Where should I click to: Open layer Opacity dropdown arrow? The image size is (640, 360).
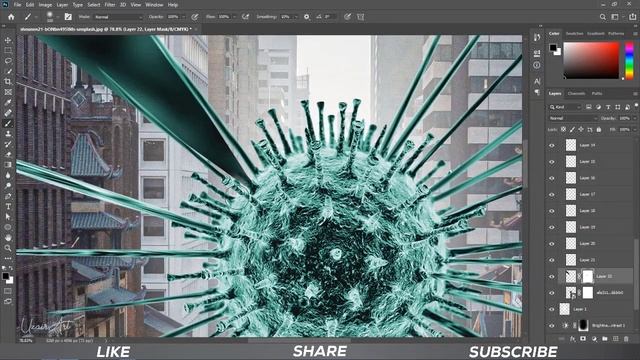[x=634, y=118]
